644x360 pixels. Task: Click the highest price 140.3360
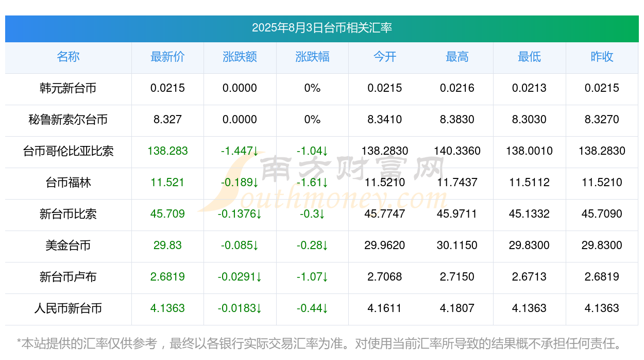click(x=457, y=151)
